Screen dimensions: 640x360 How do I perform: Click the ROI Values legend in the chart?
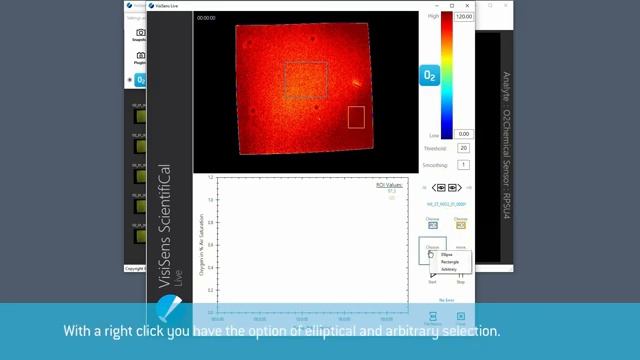[389, 185]
